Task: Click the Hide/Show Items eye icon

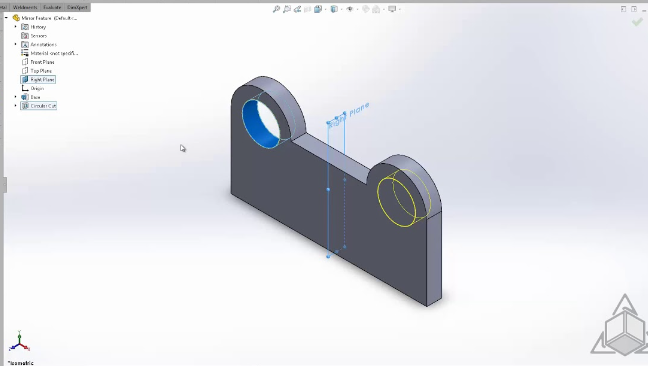Action: 350,9
